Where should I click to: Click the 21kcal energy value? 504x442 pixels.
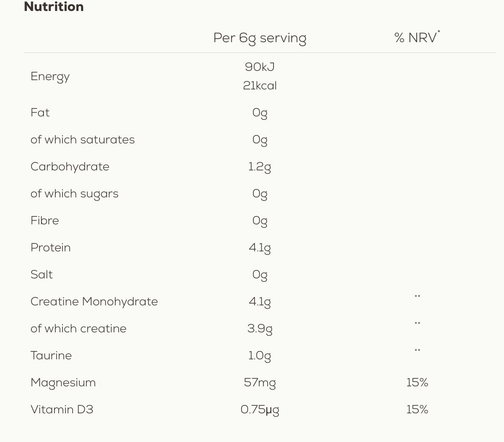tap(260, 86)
